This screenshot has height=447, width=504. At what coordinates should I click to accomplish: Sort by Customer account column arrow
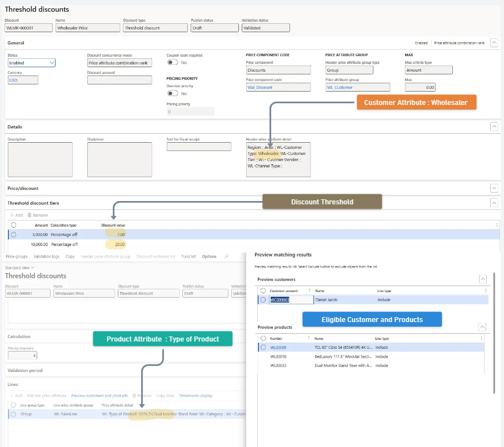tap(310, 290)
